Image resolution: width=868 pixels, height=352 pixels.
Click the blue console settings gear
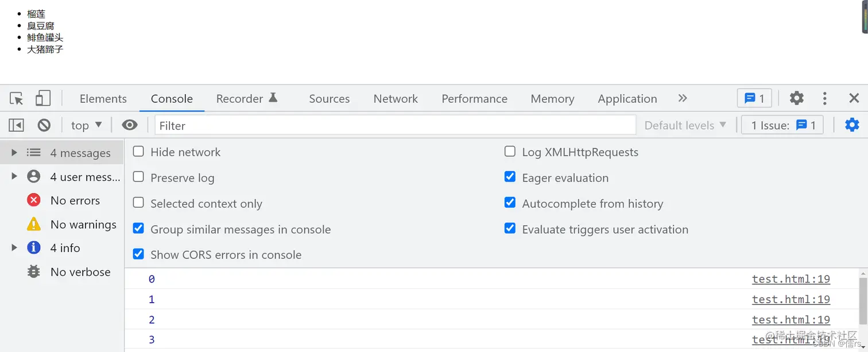tap(852, 125)
